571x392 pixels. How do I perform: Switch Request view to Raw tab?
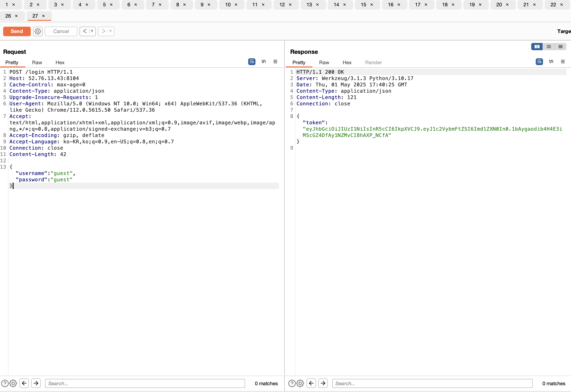(x=37, y=62)
